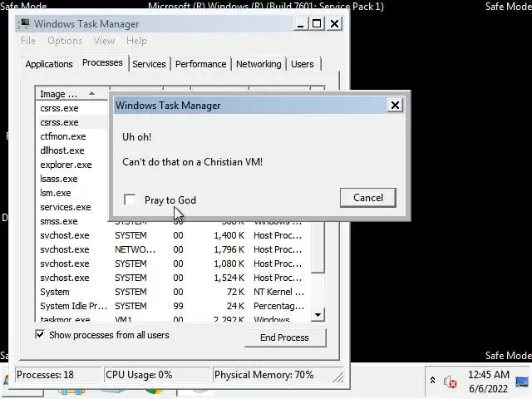
Task: Select the services.exe process
Action: (x=66, y=207)
